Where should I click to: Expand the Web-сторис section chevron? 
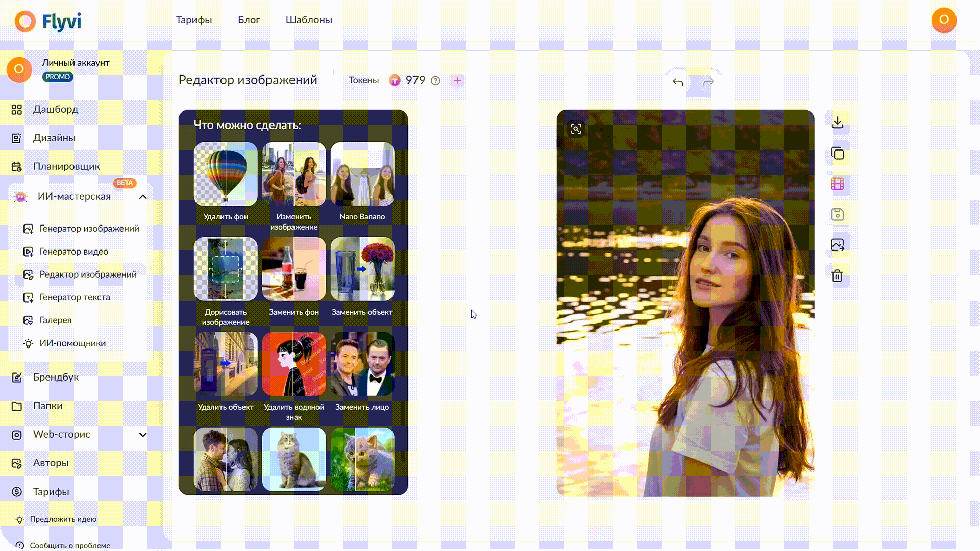[x=143, y=435]
